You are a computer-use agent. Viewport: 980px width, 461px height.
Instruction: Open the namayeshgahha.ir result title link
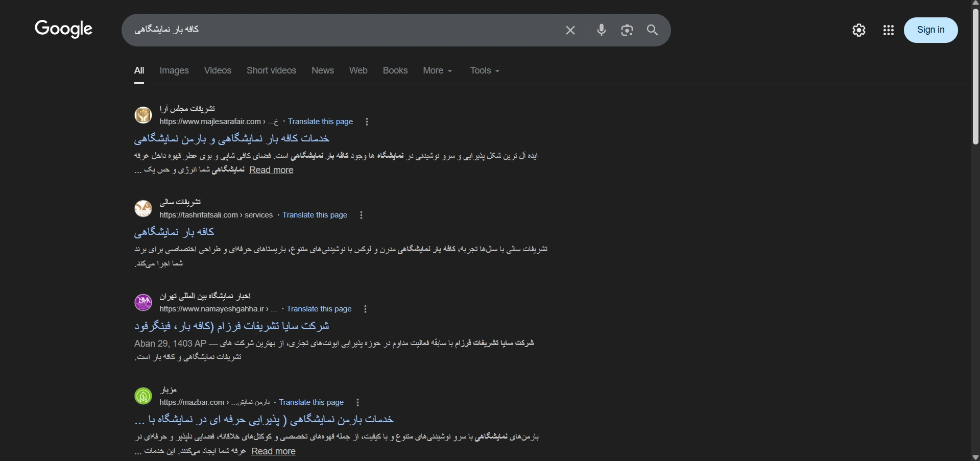pyautogui.click(x=232, y=326)
